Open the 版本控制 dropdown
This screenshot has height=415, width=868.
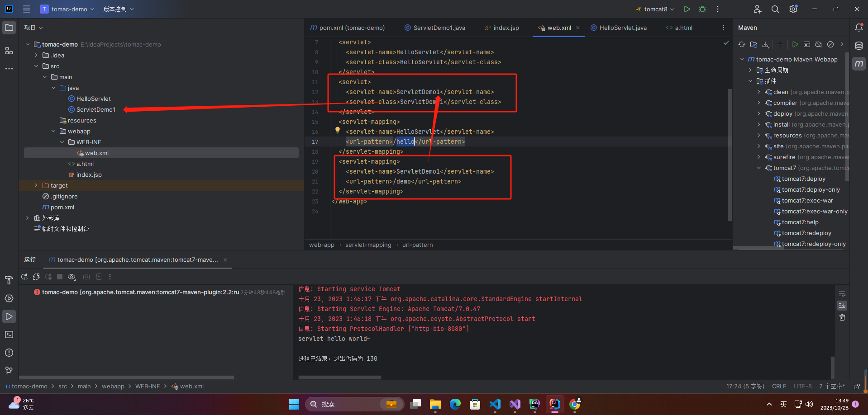(119, 9)
